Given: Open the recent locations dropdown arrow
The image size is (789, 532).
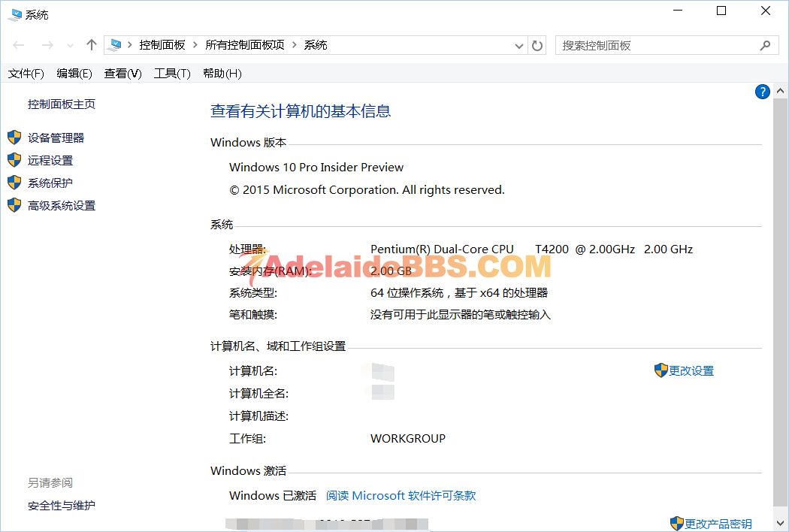Looking at the screenshot, I should 70,46.
